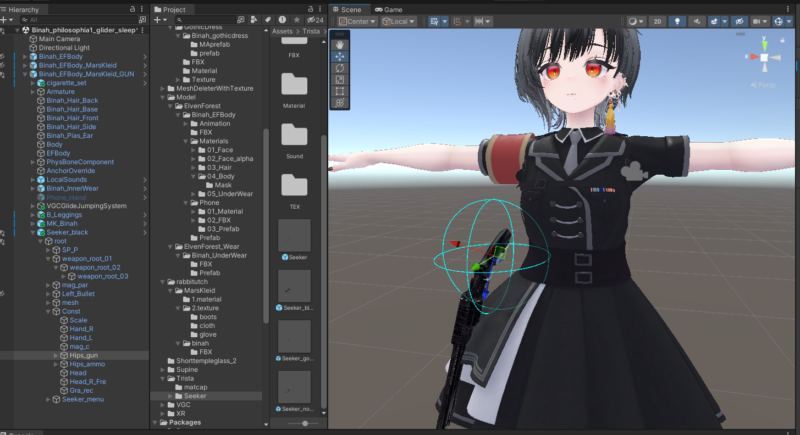Open scene options for Binah_philosophia1_glider_sleep
Viewport: 800px width, 435px height.
click(142, 30)
